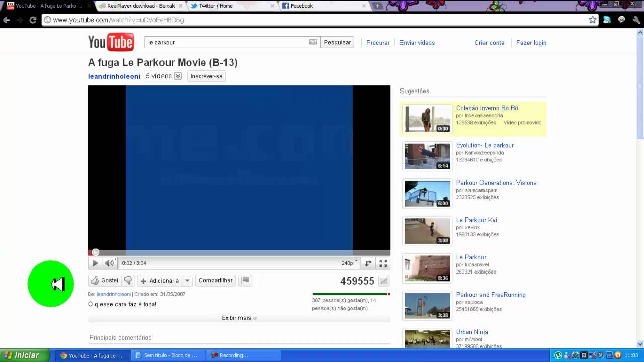Click the YouTube logo
Screen dimensions: 644x362
(111, 42)
